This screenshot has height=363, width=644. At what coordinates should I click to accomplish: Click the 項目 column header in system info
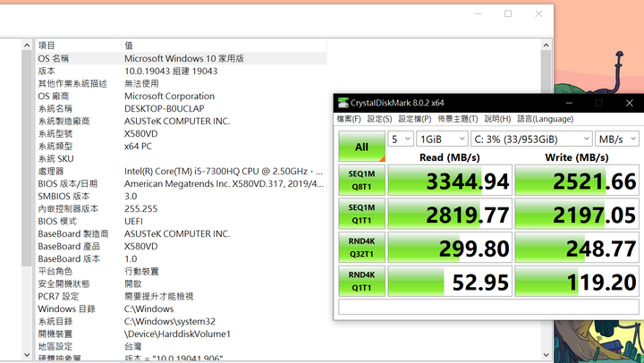coord(78,46)
